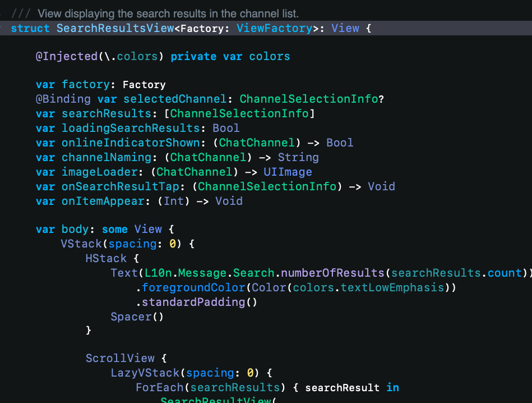This screenshot has width=532, height=403.
Task: Click the ForEach loop over searchResults
Action: point(160,387)
